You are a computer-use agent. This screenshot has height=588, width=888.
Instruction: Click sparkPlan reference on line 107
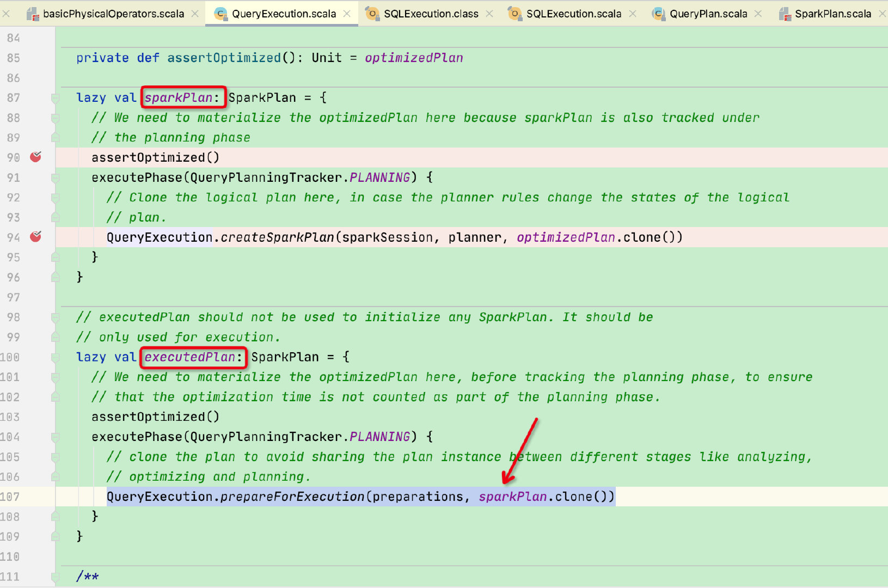(x=513, y=497)
